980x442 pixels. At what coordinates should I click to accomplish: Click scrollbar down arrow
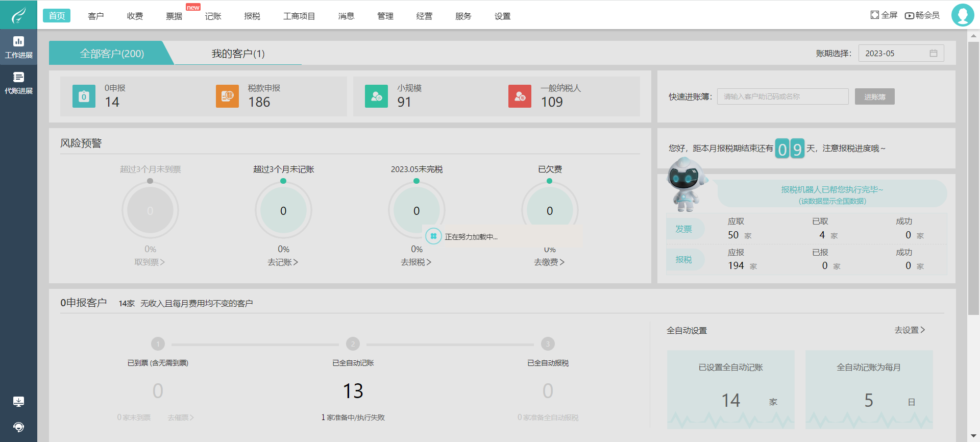point(973,436)
